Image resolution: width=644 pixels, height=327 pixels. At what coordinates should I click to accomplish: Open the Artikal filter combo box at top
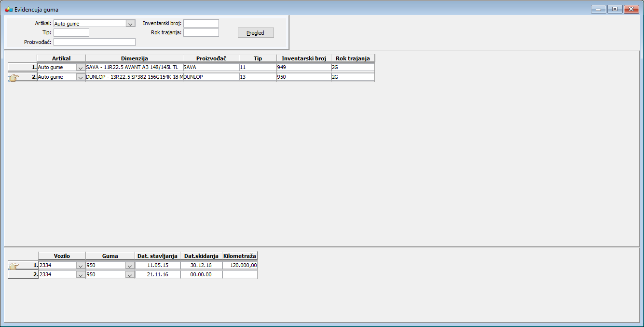click(x=94, y=23)
